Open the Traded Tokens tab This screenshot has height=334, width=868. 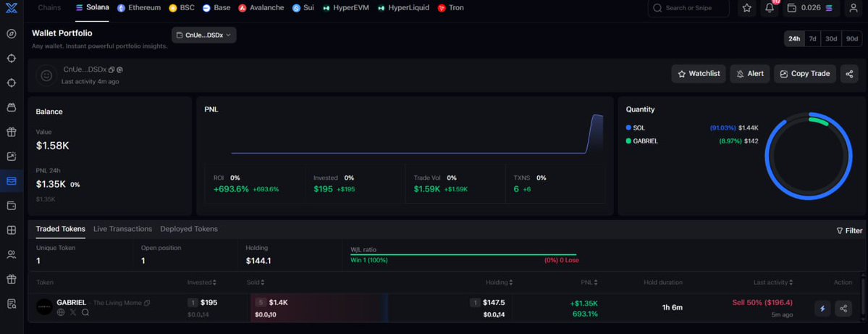click(x=61, y=229)
